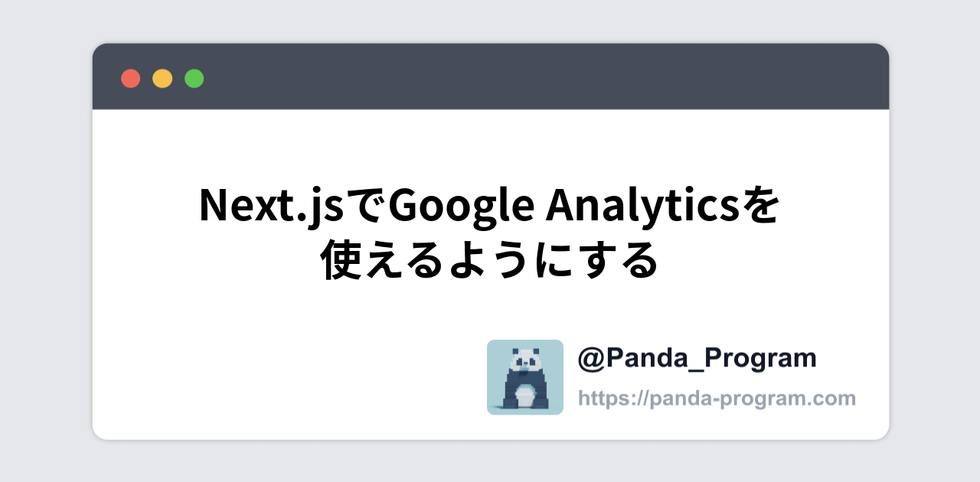The width and height of the screenshot is (980, 482).
Task: Click the green maximize dot
Action: [194, 78]
